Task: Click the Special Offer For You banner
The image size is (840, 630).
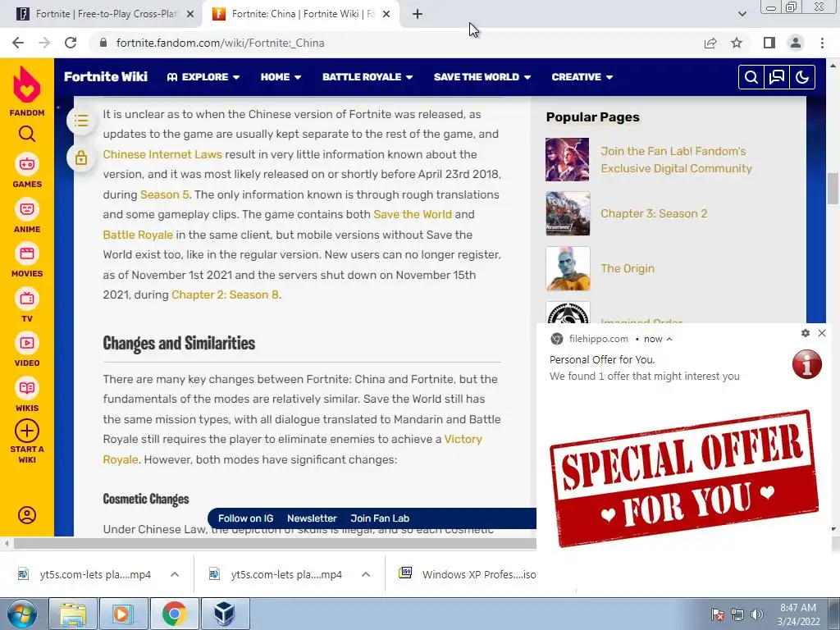Action: pos(683,478)
